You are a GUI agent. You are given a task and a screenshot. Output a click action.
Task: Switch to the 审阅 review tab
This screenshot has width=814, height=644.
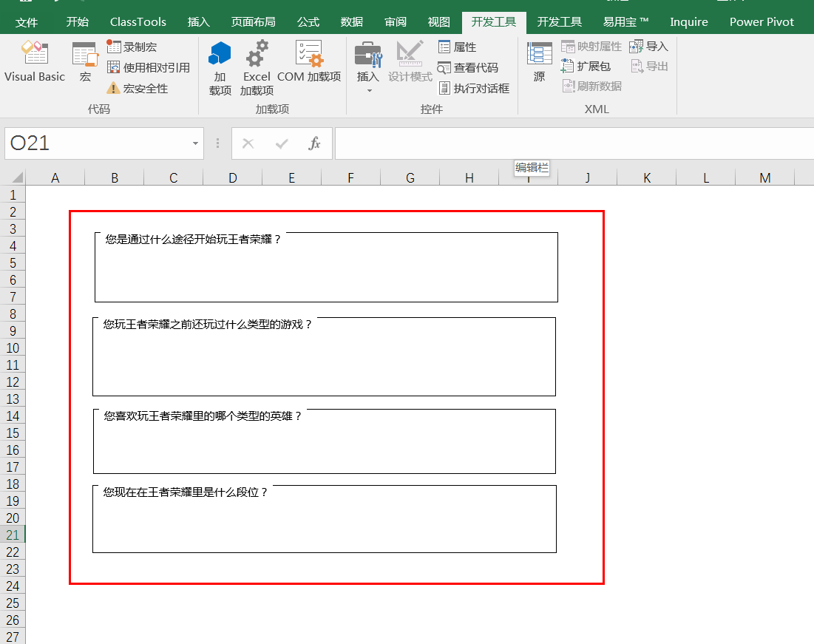pos(396,22)
